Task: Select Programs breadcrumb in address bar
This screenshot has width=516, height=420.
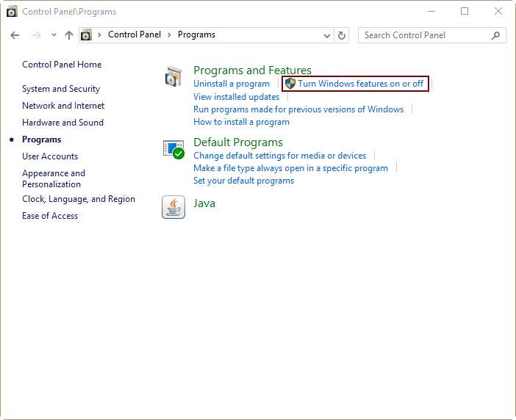Action: pos(196,35)
